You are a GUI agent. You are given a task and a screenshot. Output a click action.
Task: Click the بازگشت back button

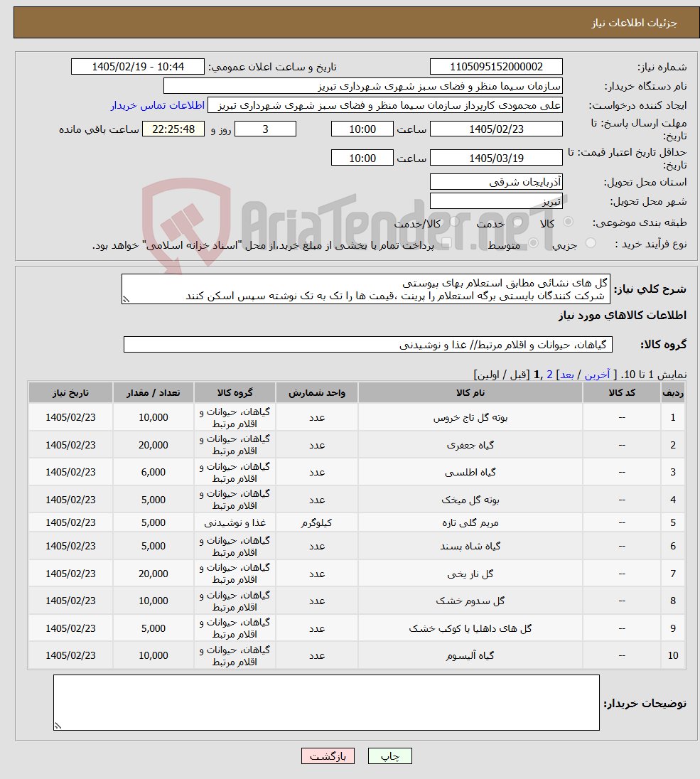[328, 756]
